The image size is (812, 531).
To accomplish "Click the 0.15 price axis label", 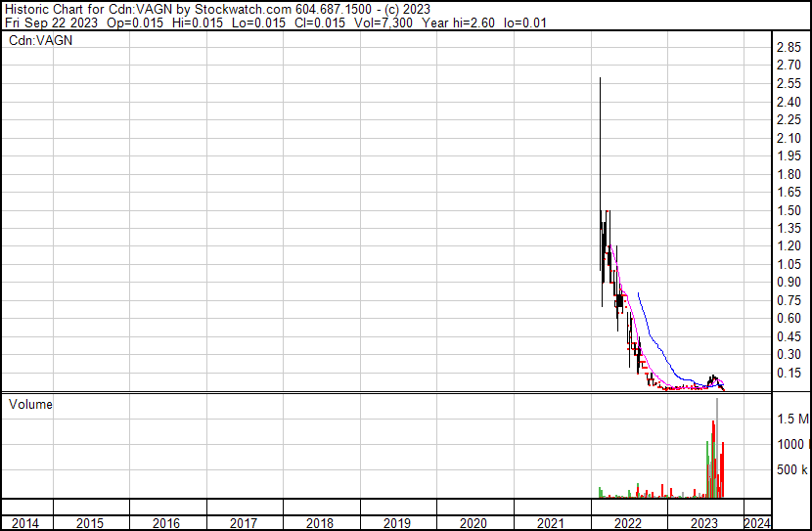I will [789, 373].
